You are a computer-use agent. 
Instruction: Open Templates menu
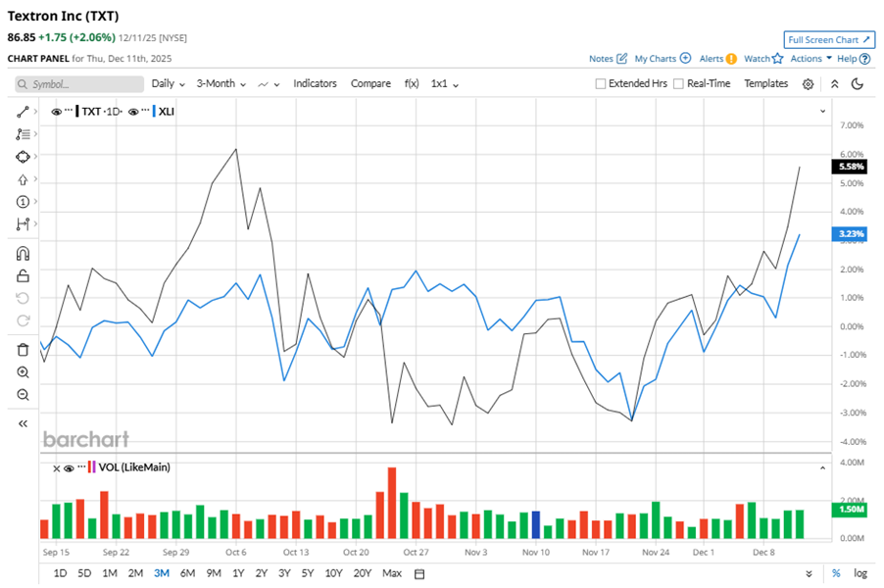765,83
